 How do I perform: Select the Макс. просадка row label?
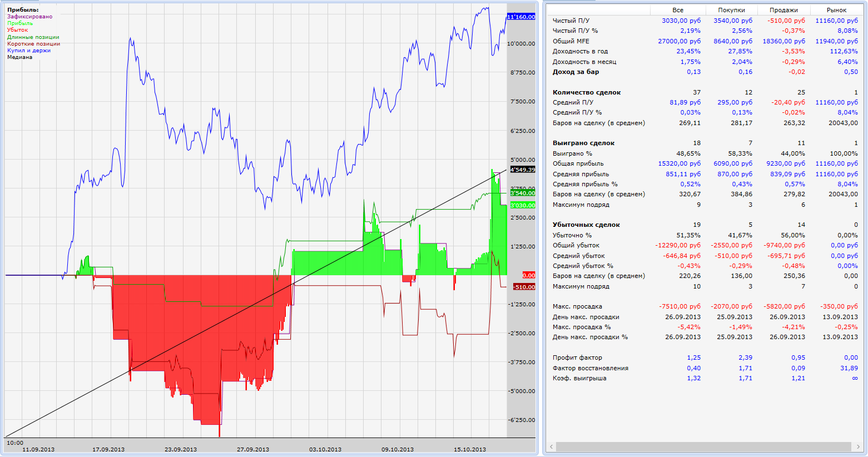(x=577, y=306)
